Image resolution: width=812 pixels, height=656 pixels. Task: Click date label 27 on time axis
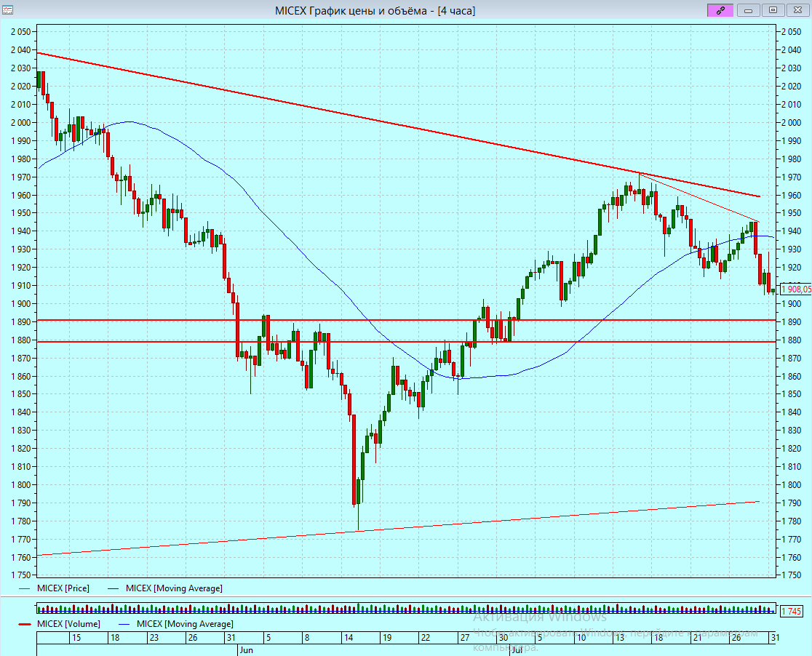[x=465, y=637]
